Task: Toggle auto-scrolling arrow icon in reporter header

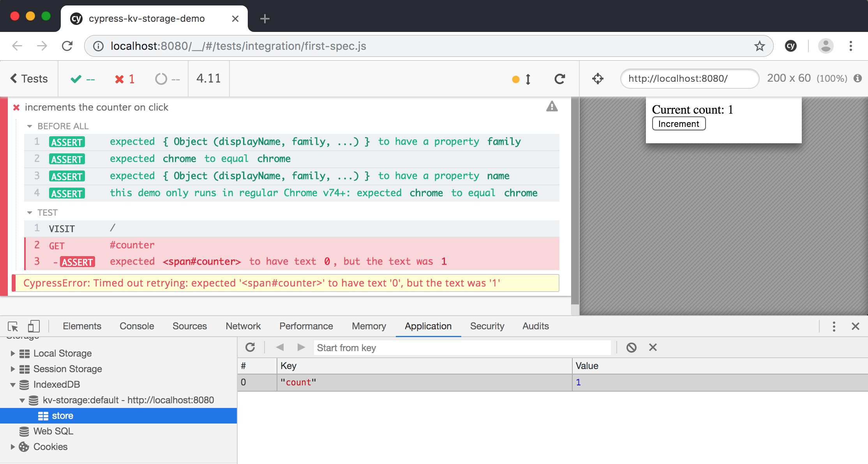Action: coord(528,79)
